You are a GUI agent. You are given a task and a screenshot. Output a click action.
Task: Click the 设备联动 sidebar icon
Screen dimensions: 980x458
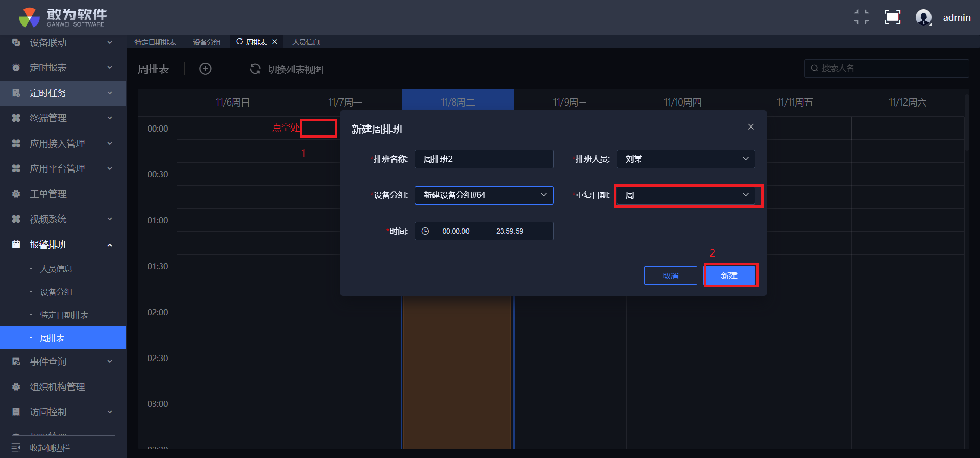pos(16,43)
